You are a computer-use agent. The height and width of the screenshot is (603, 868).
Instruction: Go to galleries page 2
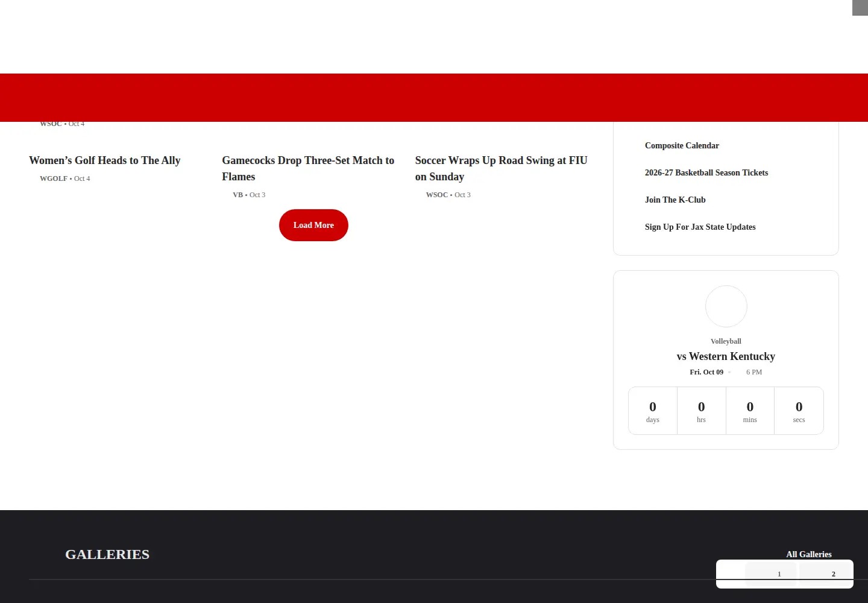[x=826, y=574]
